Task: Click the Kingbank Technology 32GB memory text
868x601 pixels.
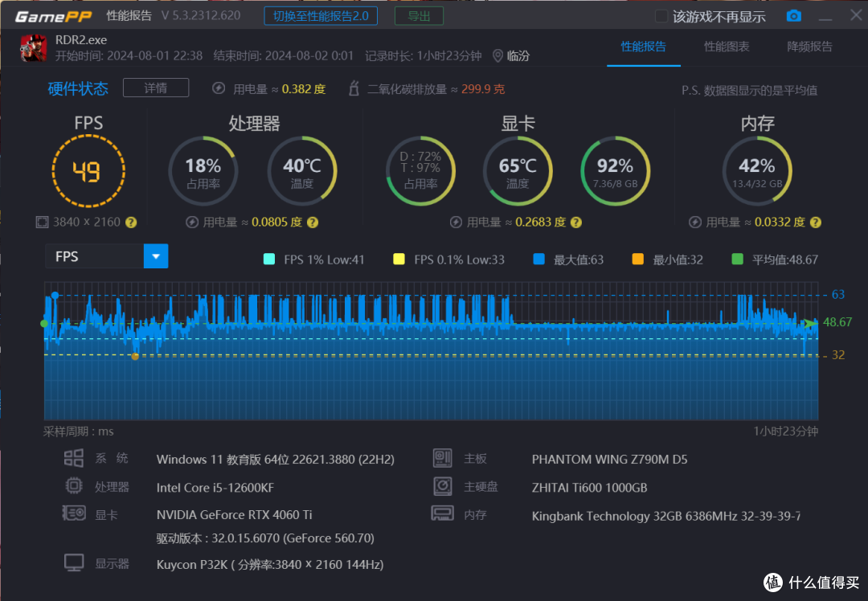Action: pyautogui.click(x=666, y=516)
